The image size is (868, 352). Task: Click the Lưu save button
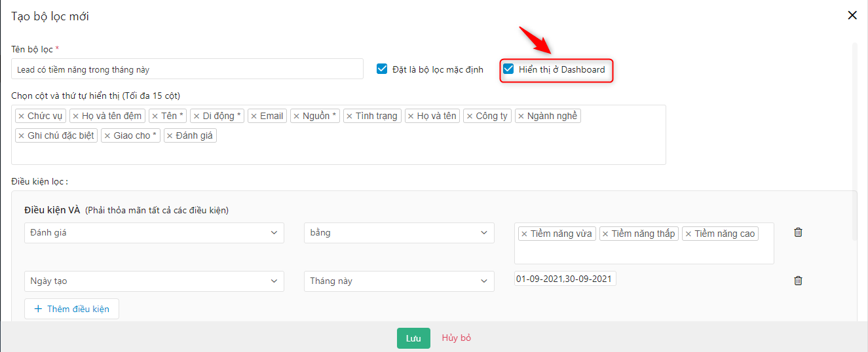pyautogui.click(x=413, y=338)
